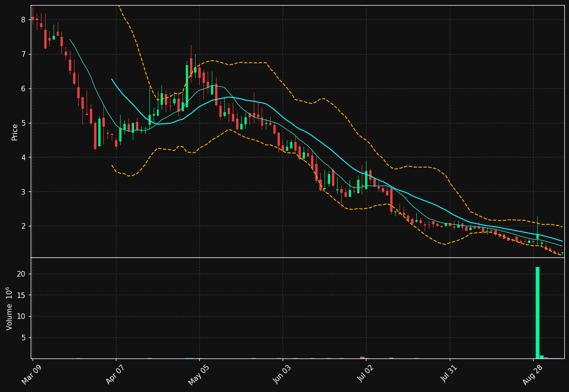Click price tick label 4
Screen dimensions: 569x392
tap(23, 157)
